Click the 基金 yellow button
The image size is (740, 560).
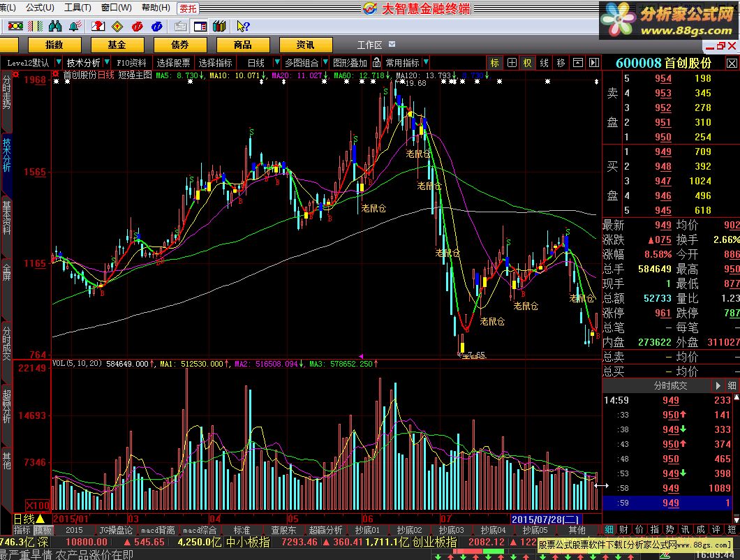(117, 45)
